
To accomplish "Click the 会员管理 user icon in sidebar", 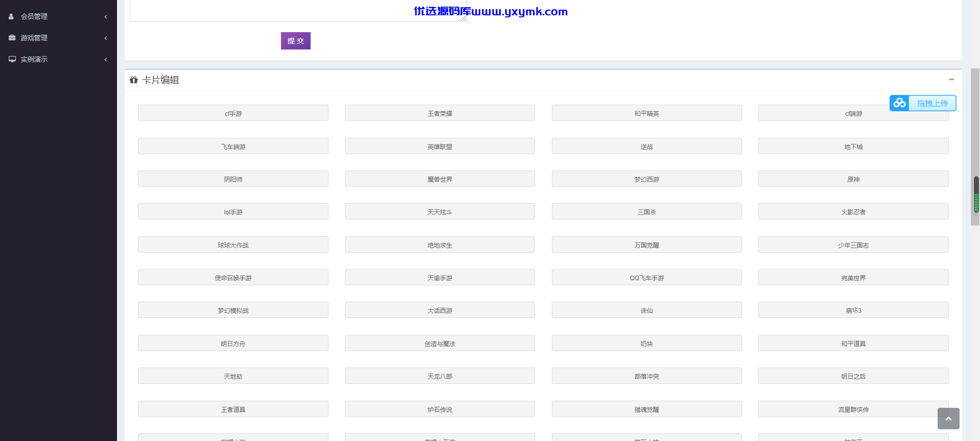I will tap(11, 16).
